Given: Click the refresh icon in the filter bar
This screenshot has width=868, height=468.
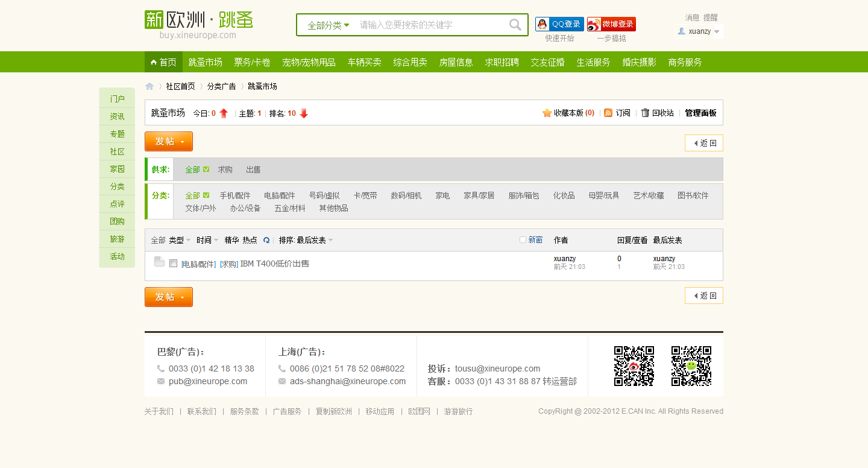Looking at the screenshot, I should (266, 239).
